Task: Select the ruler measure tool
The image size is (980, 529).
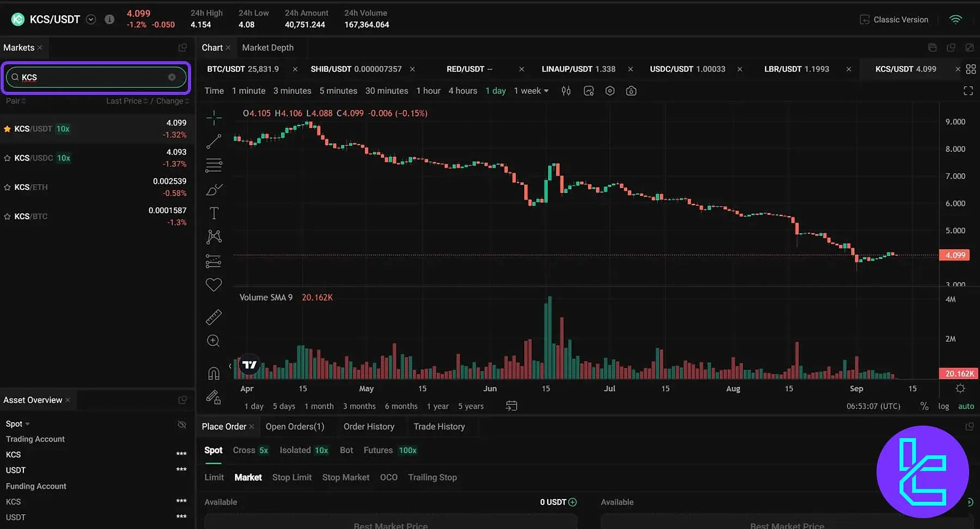Action: [214, 317]
